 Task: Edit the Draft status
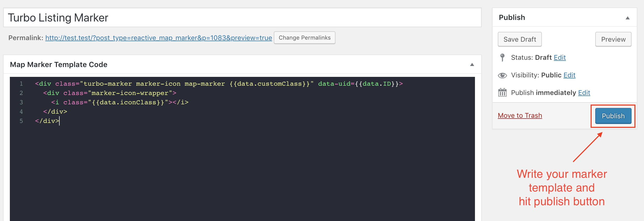tap(559, 57)
